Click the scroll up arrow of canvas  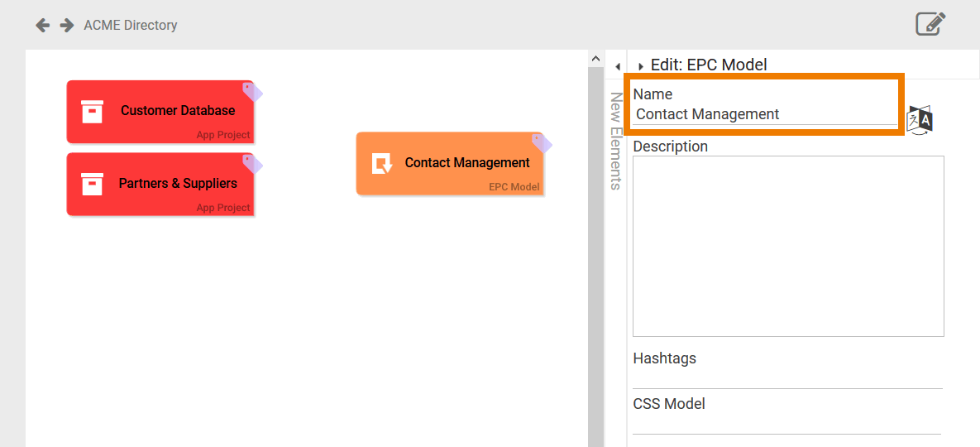[595, 59]
